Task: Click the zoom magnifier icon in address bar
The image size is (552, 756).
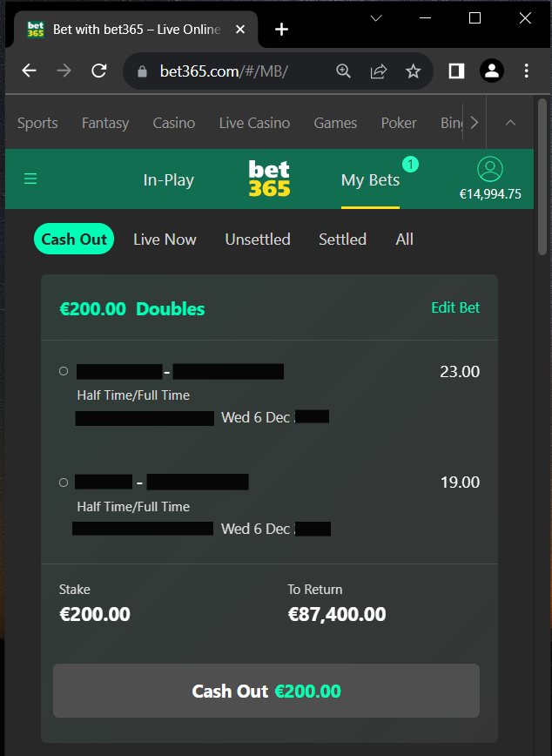Action: coord(343,71)
